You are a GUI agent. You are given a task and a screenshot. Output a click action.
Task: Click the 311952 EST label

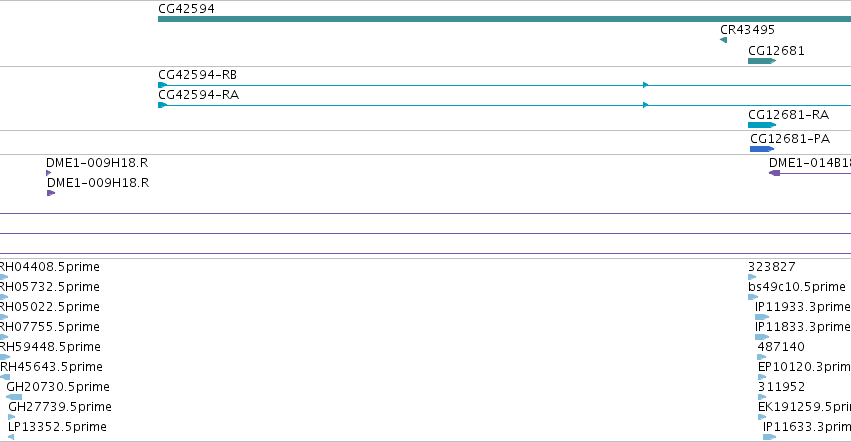(x=782, y=387)
